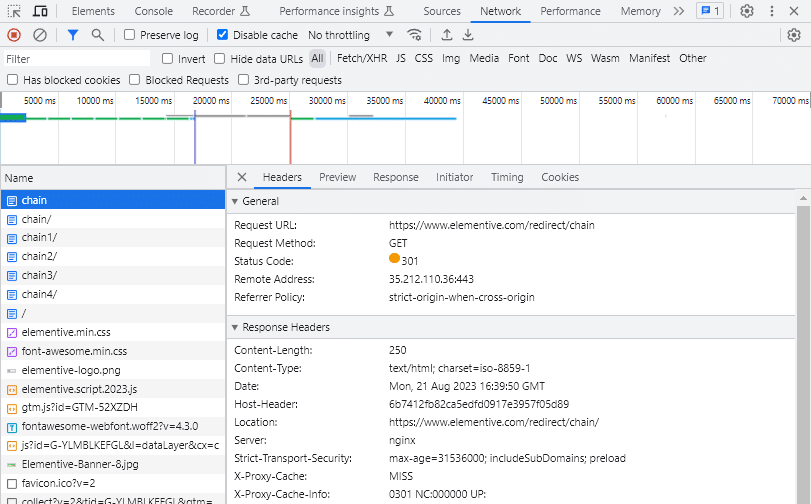This screenshot has height=504, width=811.
Task: Select the All filter type
Action: coord(317,58)
